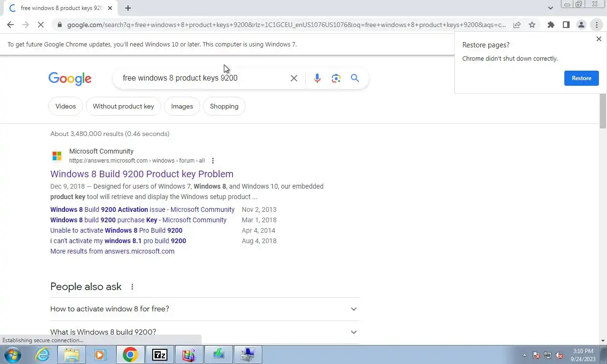The height and width of the screenshot is (364, 607).
Task: Open the taskbar clock showing 3:10 PM
Action: 583,355
